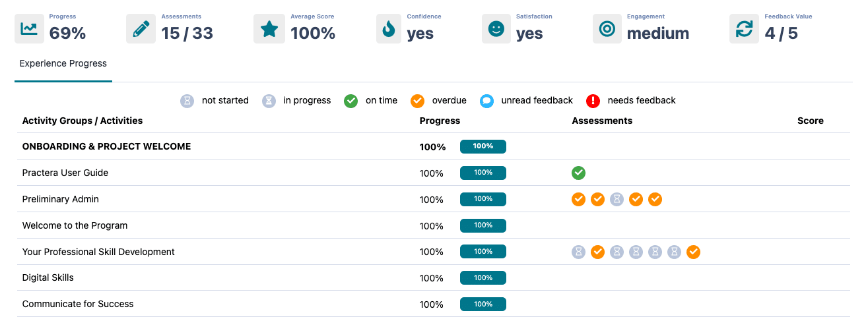Click the Assessments pencil icon
Screen dimensions: 868x317
click(x=141, y=28)
